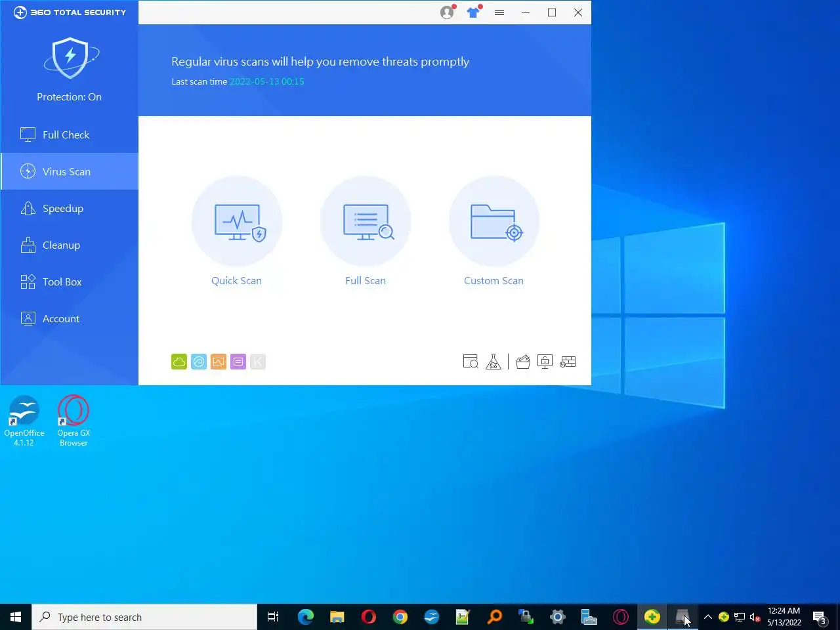Open the Full Check section
This screenshot has width=840, height=630.
click(69, 135)
